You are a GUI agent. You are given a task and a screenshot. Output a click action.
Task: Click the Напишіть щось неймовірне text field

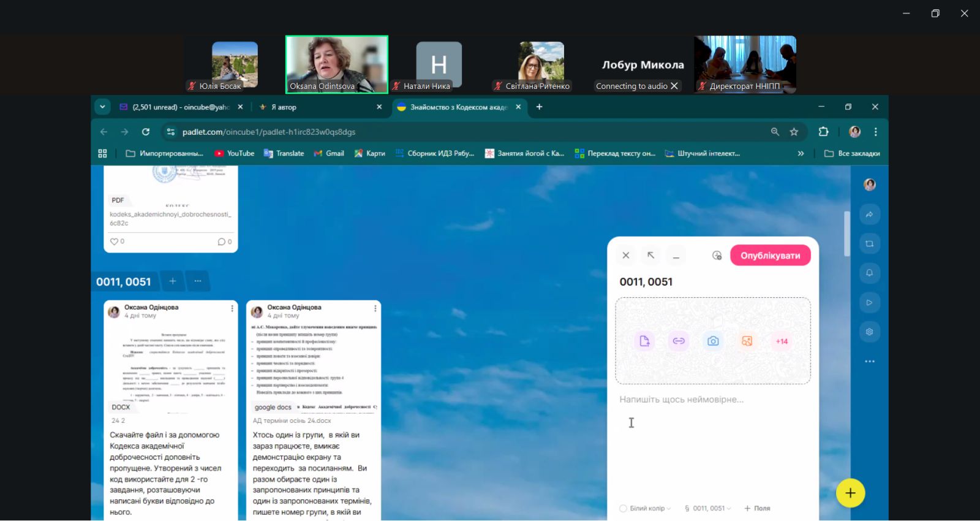point(681,400)
